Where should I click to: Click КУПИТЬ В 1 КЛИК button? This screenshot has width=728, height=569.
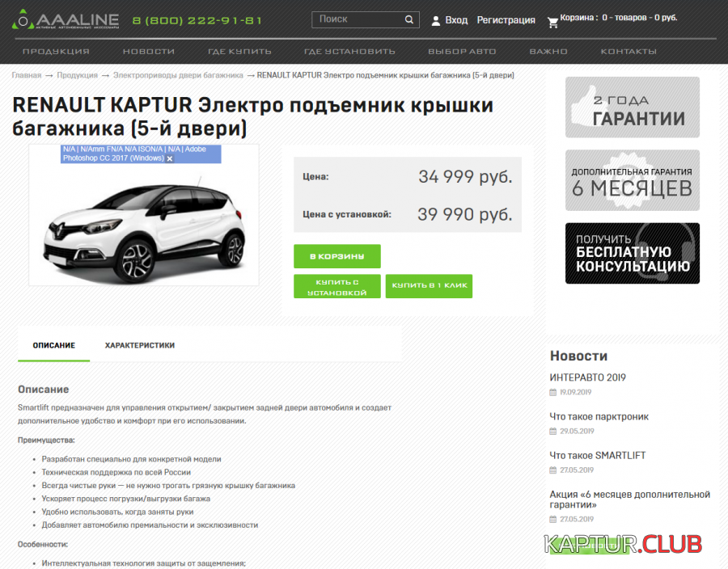(x=429, y=285)
